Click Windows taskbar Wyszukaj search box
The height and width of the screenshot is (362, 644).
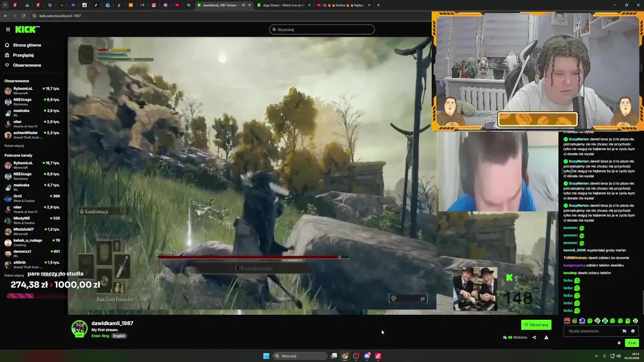click(x=300, y=356)
